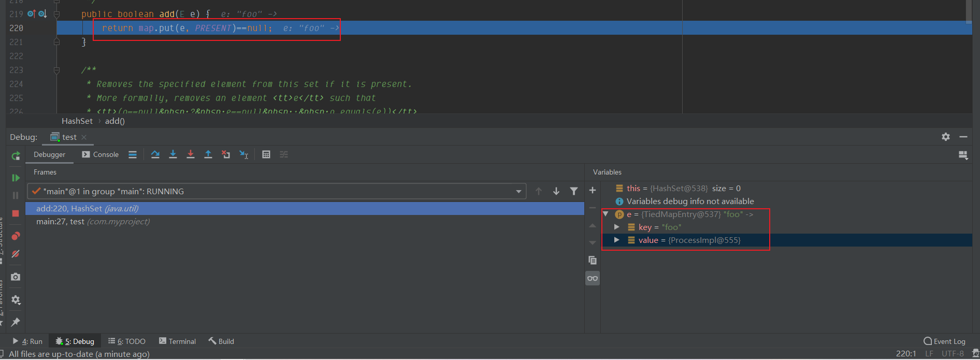Screen dimensions: 980x360
Task: Open the TODO tool window
Action: point(127,341)
